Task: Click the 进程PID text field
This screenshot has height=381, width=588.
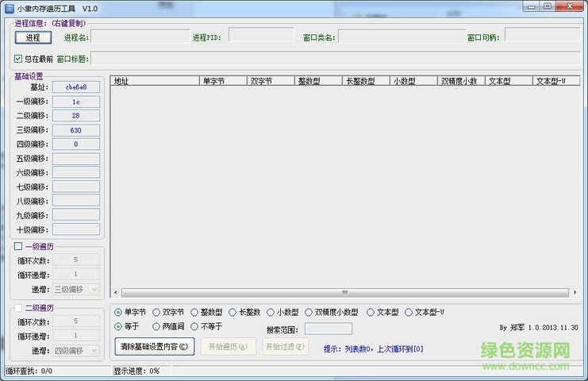Action: pyautogui.click(x=261, y=34)
